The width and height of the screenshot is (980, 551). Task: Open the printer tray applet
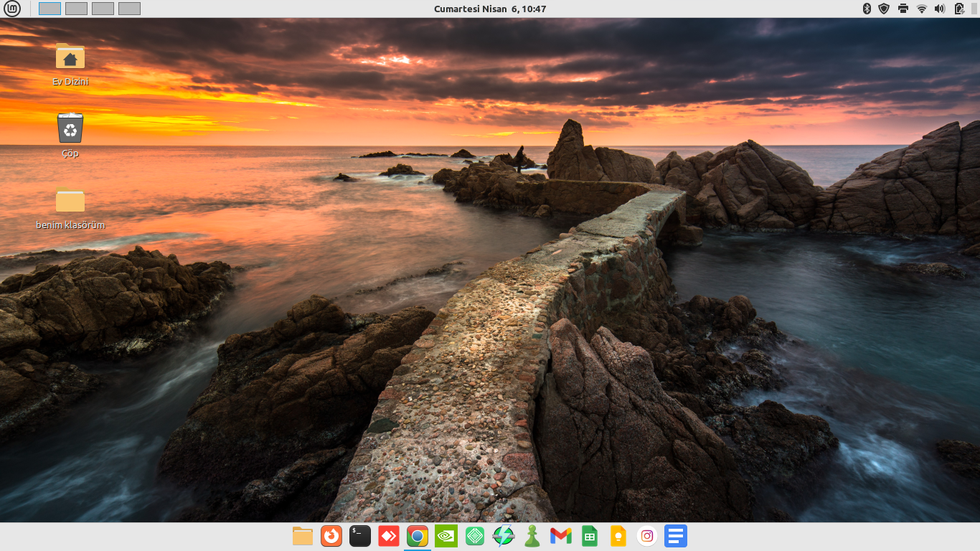click(903, 9)
